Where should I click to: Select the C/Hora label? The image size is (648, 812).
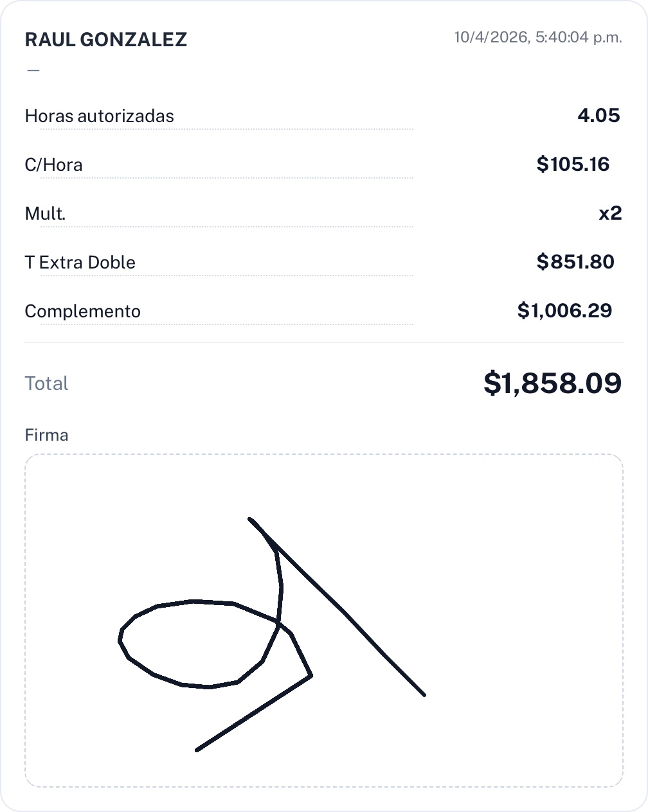[x=53, y=165]
